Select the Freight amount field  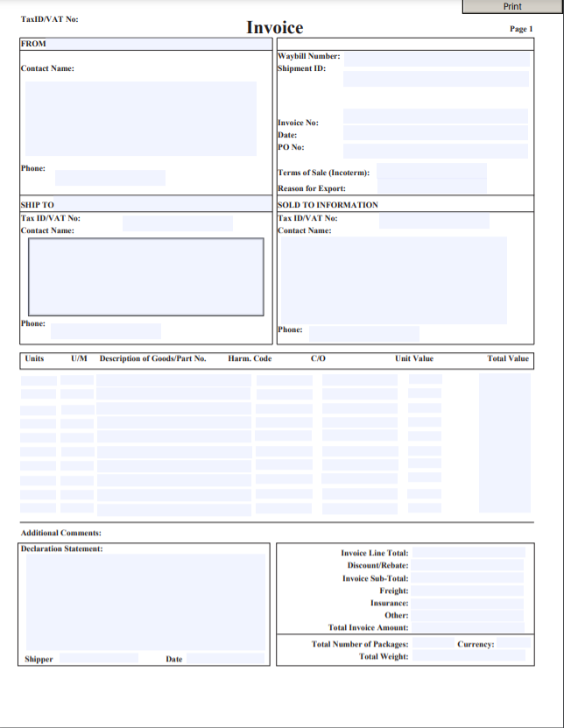(468, 590)
